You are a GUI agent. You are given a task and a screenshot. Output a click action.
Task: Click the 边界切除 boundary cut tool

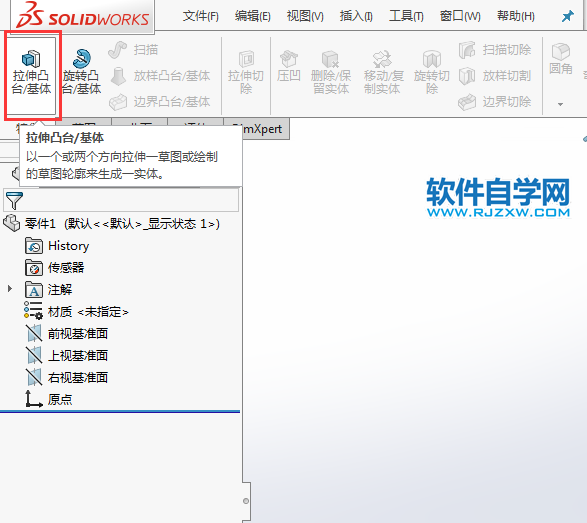tap(495, 101)
